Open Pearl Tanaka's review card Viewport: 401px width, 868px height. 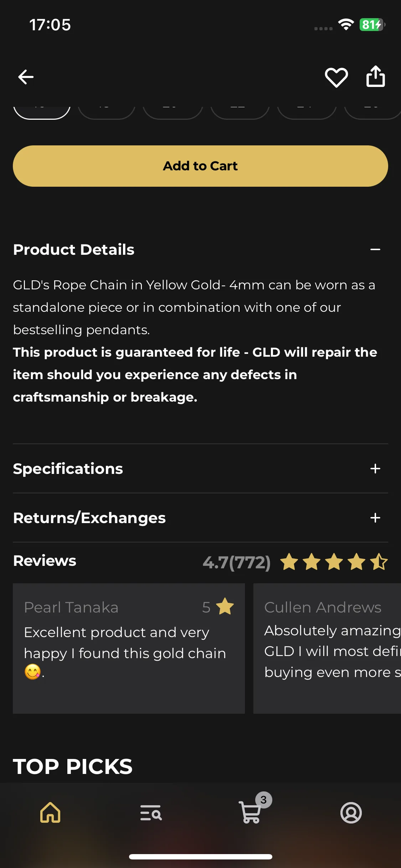coord(129,648)
